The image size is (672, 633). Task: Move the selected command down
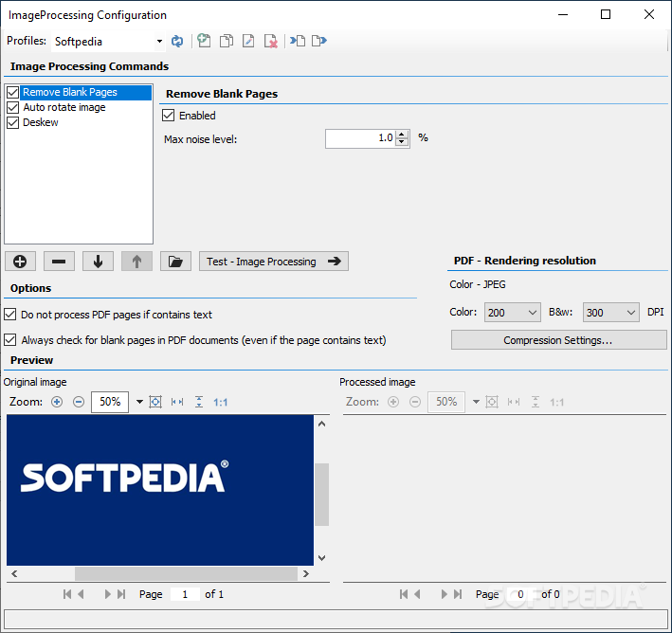point(99,262)
